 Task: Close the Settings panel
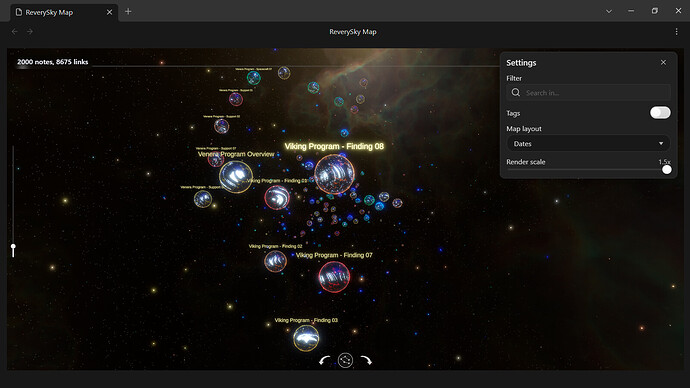[663, 62]
